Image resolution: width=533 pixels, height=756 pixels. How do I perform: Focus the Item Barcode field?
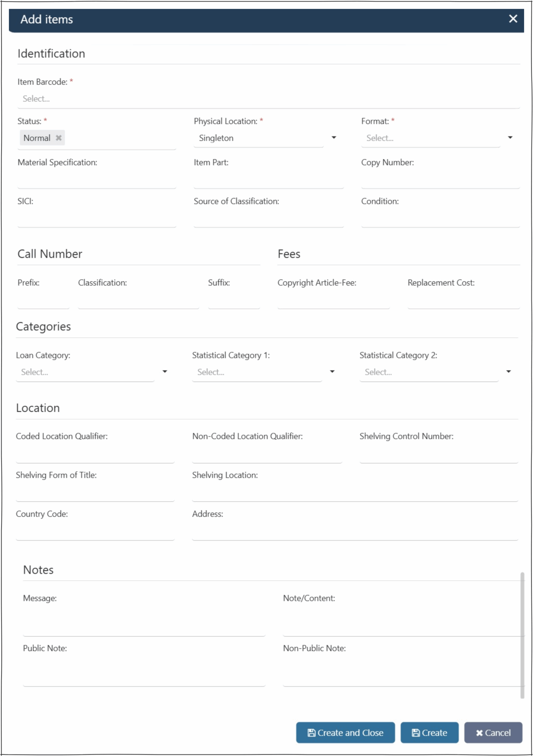tap(268, 99)
